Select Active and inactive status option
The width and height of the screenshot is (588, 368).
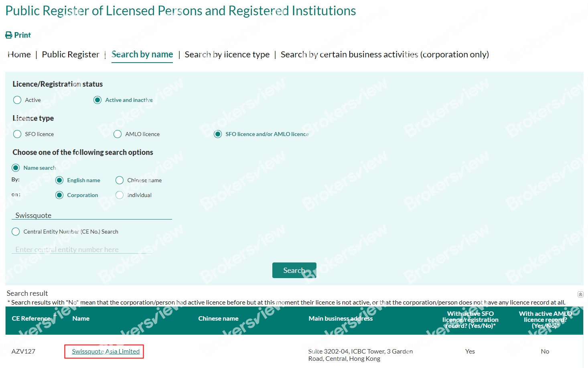[x=97, y=100]
